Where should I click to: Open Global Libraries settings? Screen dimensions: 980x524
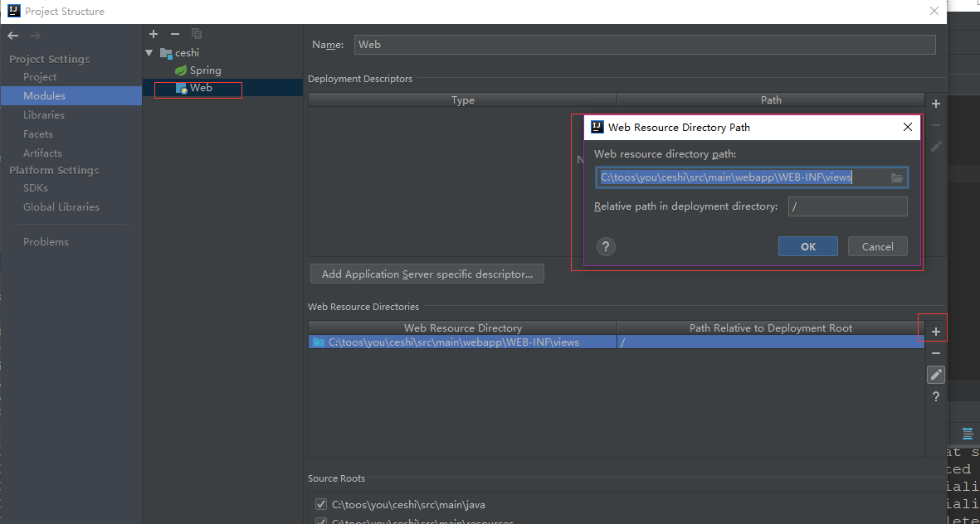coord(61,206)
